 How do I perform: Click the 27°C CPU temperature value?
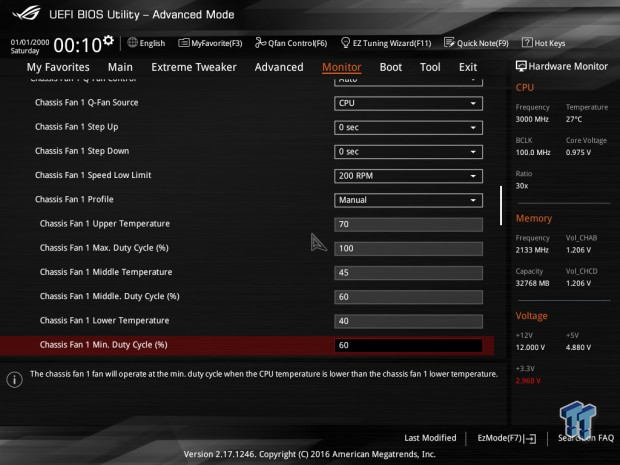click(574, 119)
